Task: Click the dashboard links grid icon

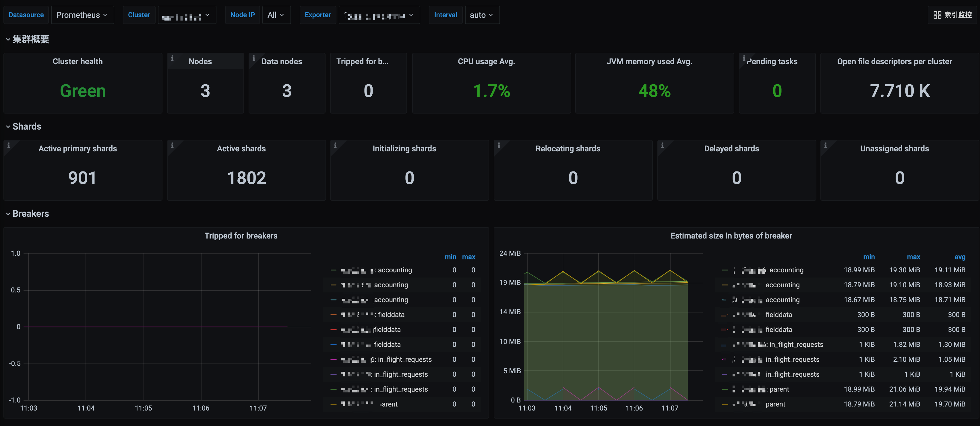Action: click(937, 15)
